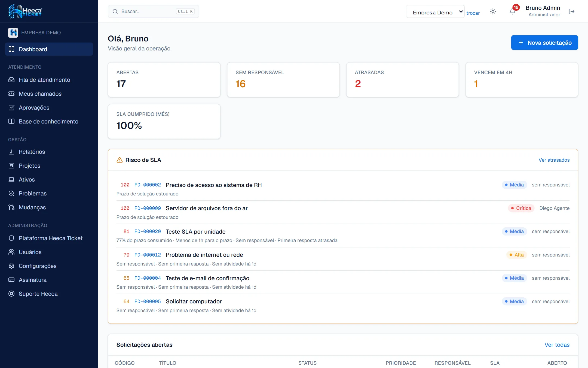The width and height of the screenshot is (588, 368).
Task: Open Base de conhecimento
Action: click(49, 121)
